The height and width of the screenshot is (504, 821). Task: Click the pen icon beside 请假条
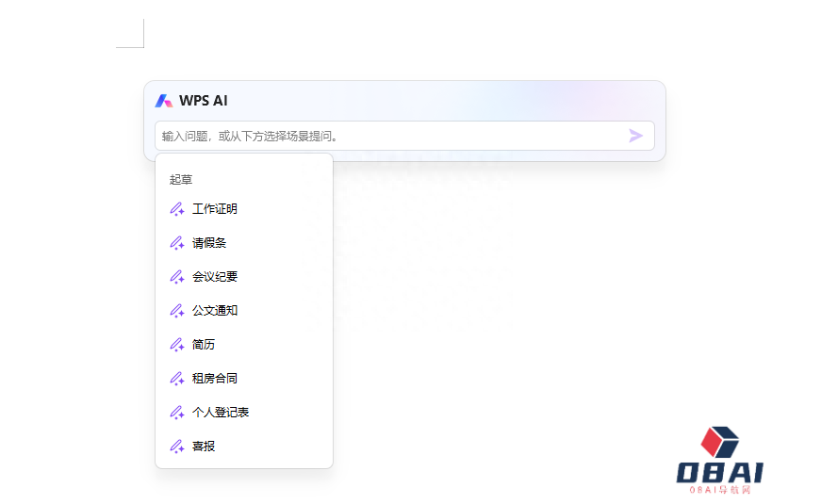176,243
